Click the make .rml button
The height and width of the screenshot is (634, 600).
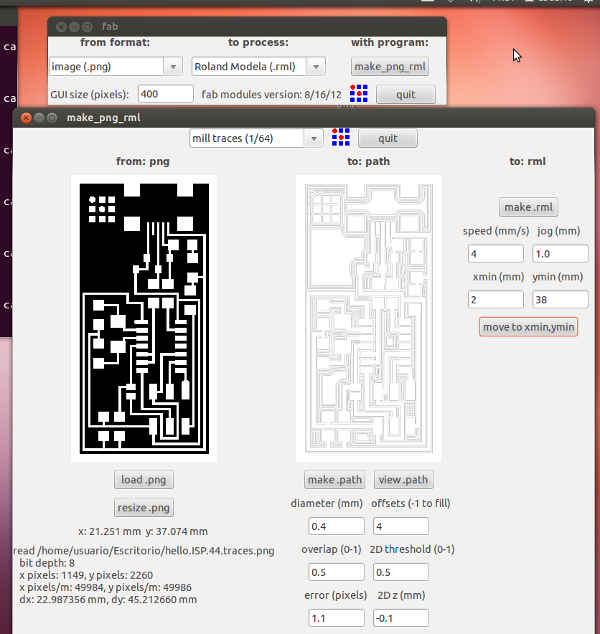(x=528, y=207)
